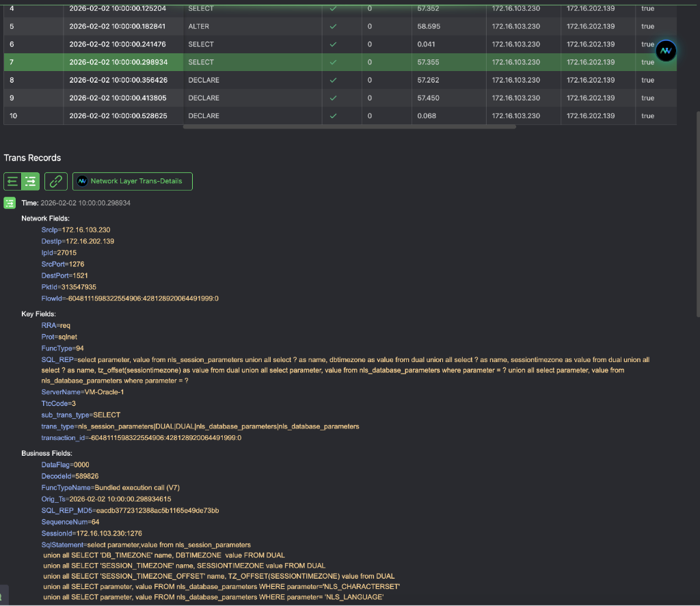700x606 pixels.
Task: Click the DestPort=1521 field
Action: 65,276
